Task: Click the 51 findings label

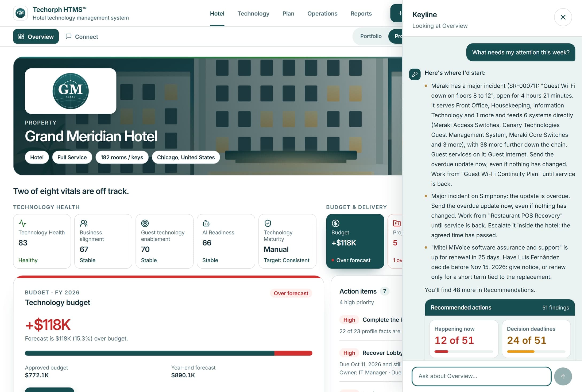Action: 555,308
